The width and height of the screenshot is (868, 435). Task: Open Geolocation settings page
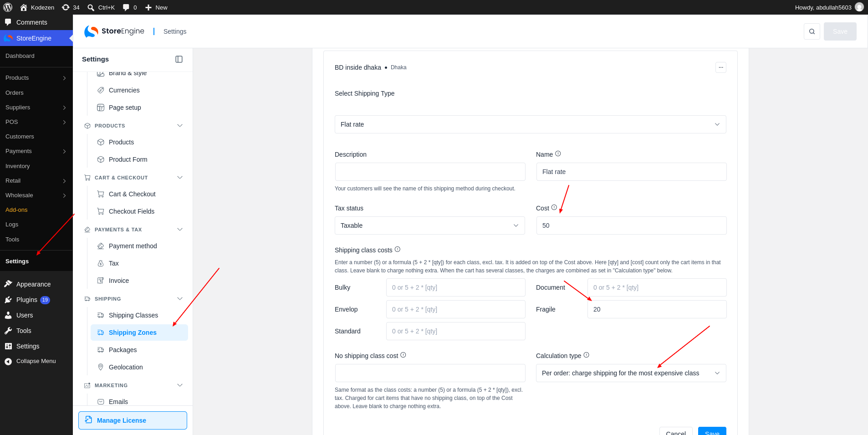(139, 367)
